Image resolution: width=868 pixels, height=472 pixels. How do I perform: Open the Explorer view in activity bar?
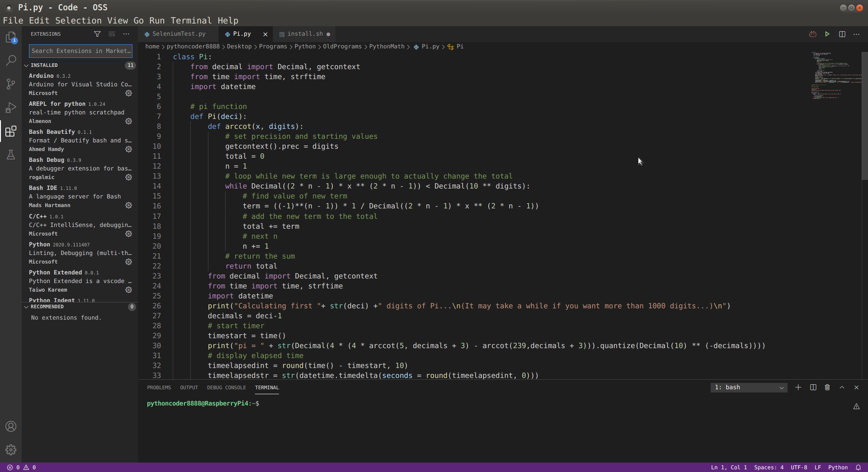pyautogui.click(x=11, y=37)
